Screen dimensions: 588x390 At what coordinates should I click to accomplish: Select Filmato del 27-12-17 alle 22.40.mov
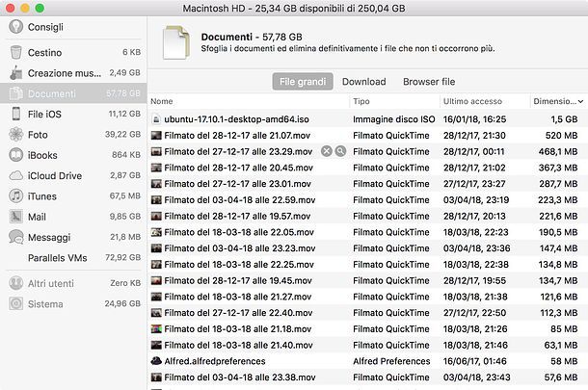[367, 312]
